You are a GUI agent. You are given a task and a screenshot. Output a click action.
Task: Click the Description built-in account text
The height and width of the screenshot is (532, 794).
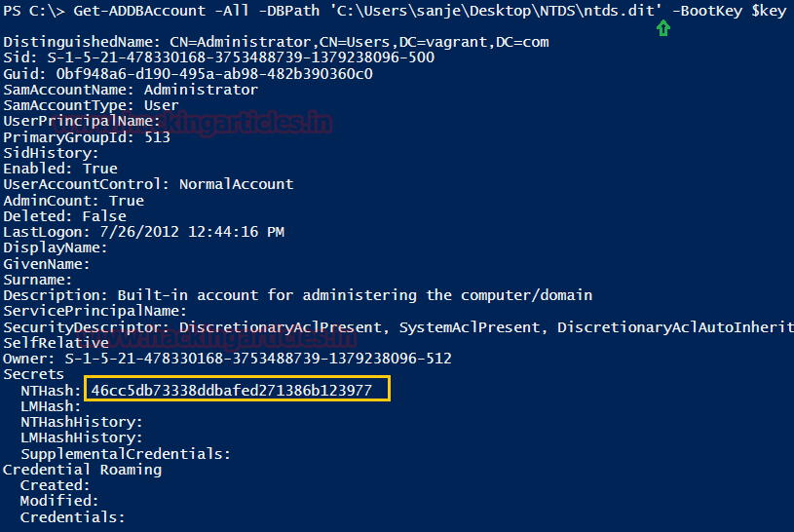[355, 295]
